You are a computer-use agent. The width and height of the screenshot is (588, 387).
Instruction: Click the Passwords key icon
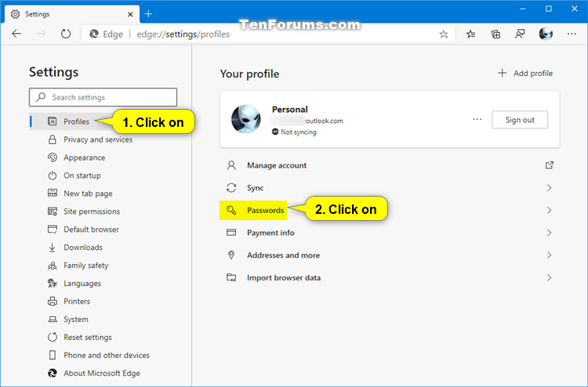231,210
